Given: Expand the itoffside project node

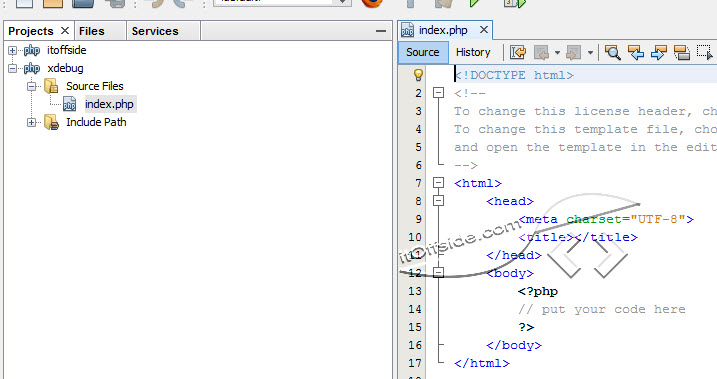Looking at the screenshot, I should click(x=12, y=50).
